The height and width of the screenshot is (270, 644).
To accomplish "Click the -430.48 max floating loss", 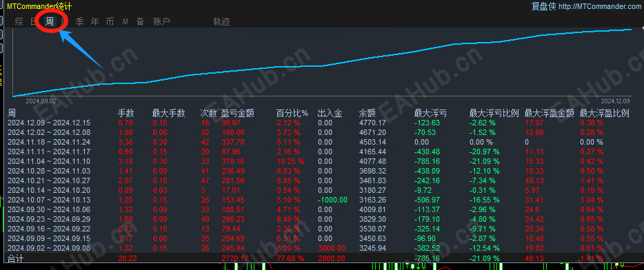I will tap(427, 152).
